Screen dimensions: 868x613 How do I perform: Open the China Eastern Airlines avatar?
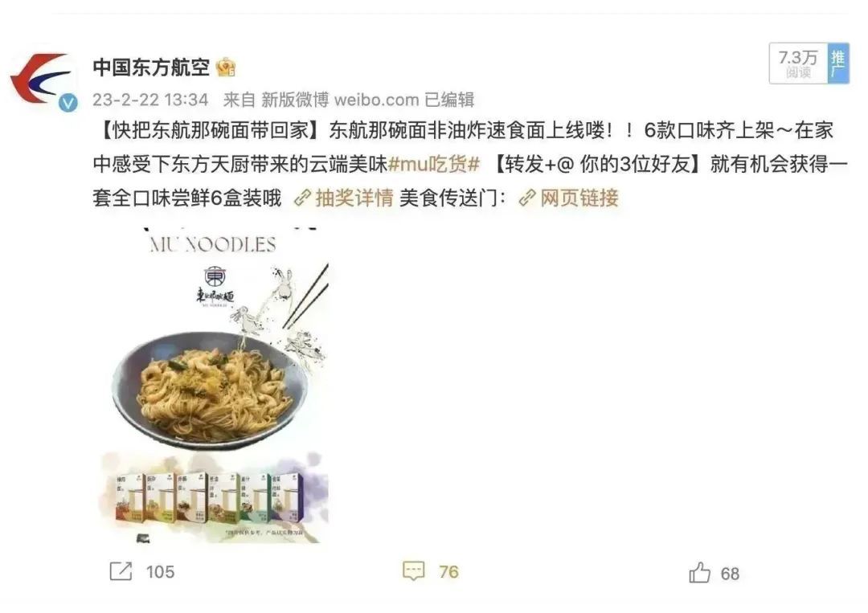42,80
